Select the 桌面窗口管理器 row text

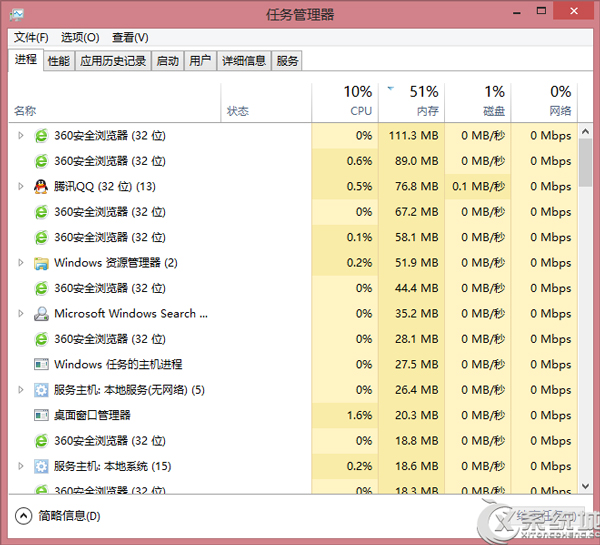pyautogui.click(x=92, y=415)
